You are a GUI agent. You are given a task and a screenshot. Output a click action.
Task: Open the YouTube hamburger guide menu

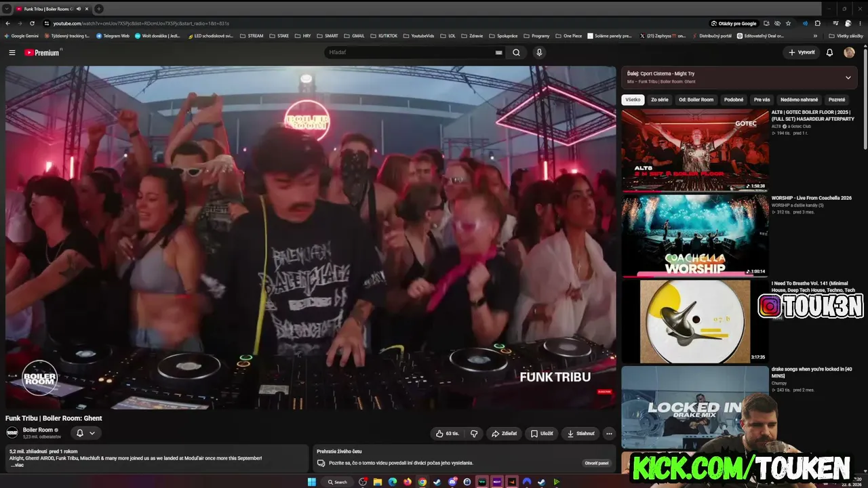click(12, 52)
